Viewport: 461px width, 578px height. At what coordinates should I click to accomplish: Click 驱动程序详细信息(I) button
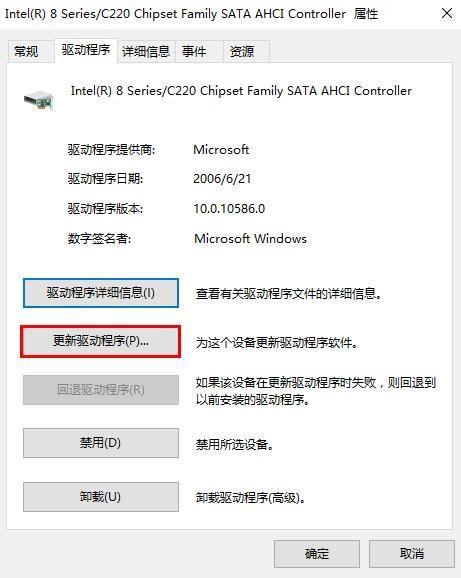(x=101, y=293)
